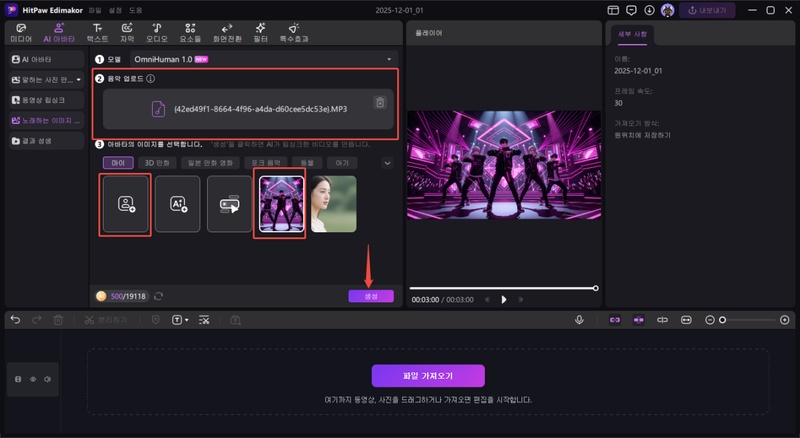Click the AI generate avatar tile
Screen dimensions: 800x438
(x=178, y=204)
